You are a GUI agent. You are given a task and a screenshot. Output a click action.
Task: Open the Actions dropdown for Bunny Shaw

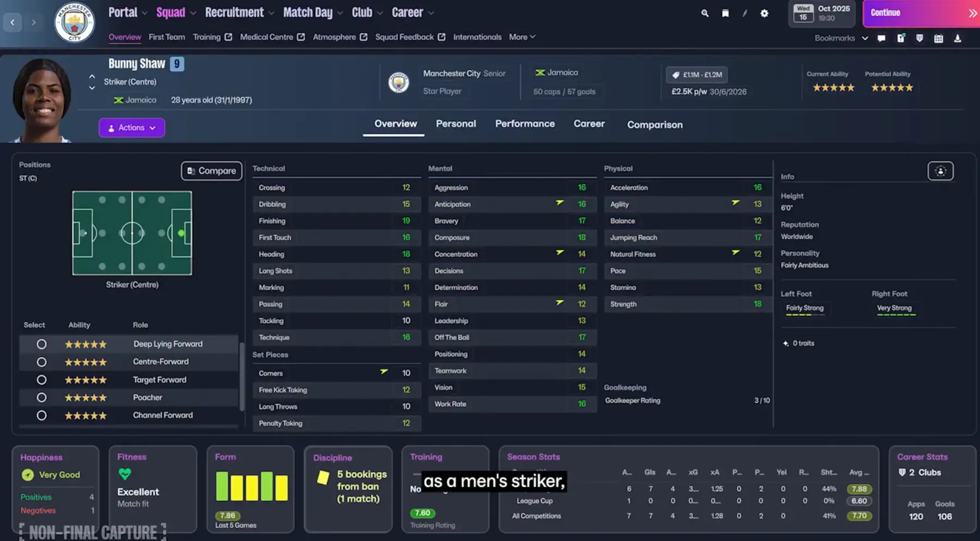pos(132,127)
